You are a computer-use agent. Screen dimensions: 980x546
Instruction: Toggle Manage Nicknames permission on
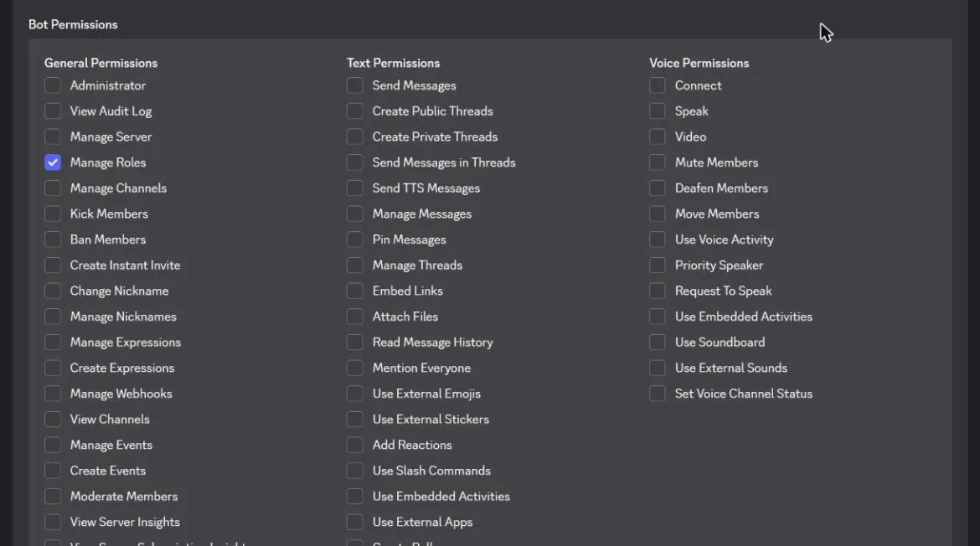pos(53,316)
